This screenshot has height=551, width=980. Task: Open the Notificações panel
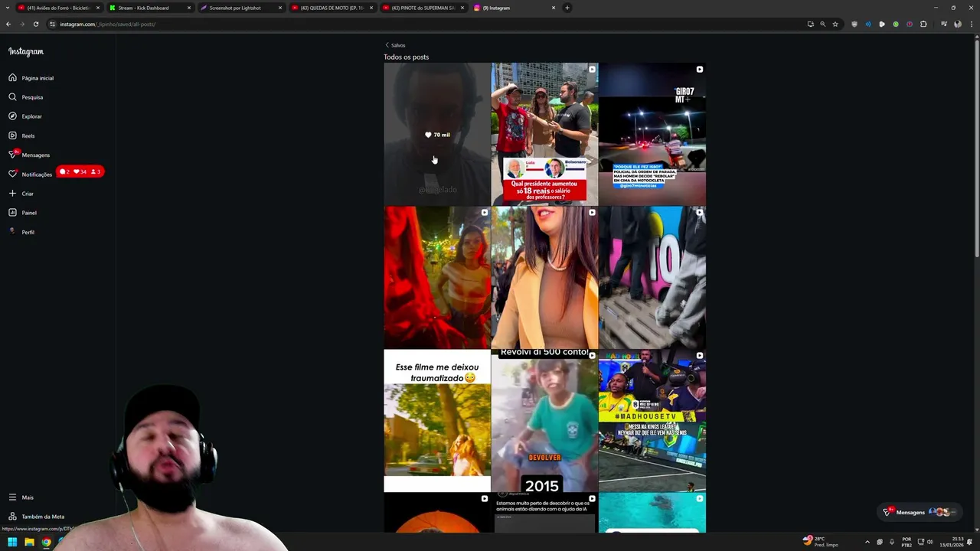[x=31, y=174]
